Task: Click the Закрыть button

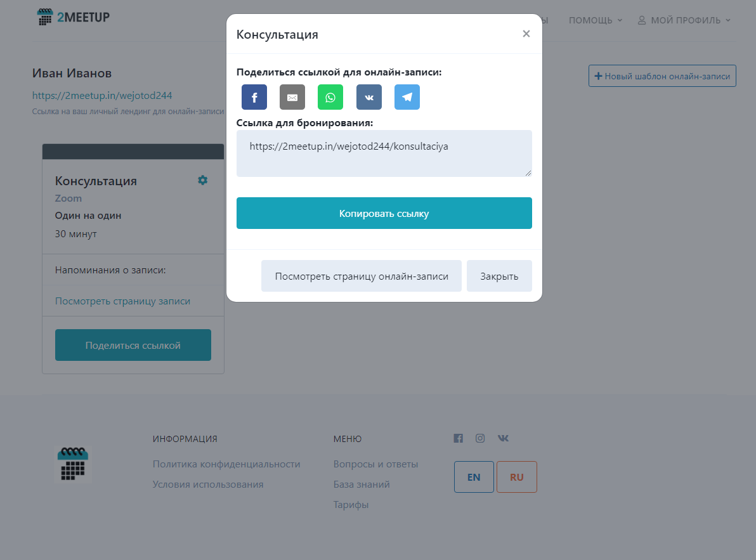Action: (499, 276)
